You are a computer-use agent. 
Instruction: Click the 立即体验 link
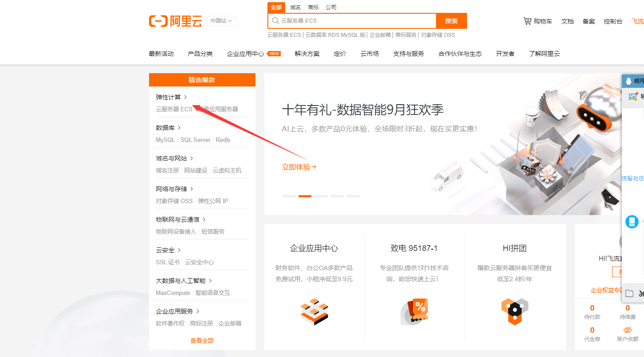(299, 167)
